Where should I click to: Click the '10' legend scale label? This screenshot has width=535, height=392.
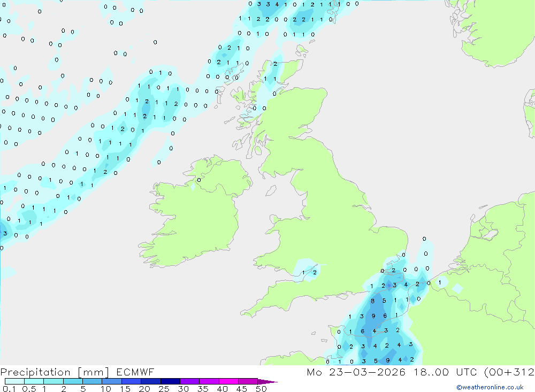pyautogui.click(x=106, y=389)
